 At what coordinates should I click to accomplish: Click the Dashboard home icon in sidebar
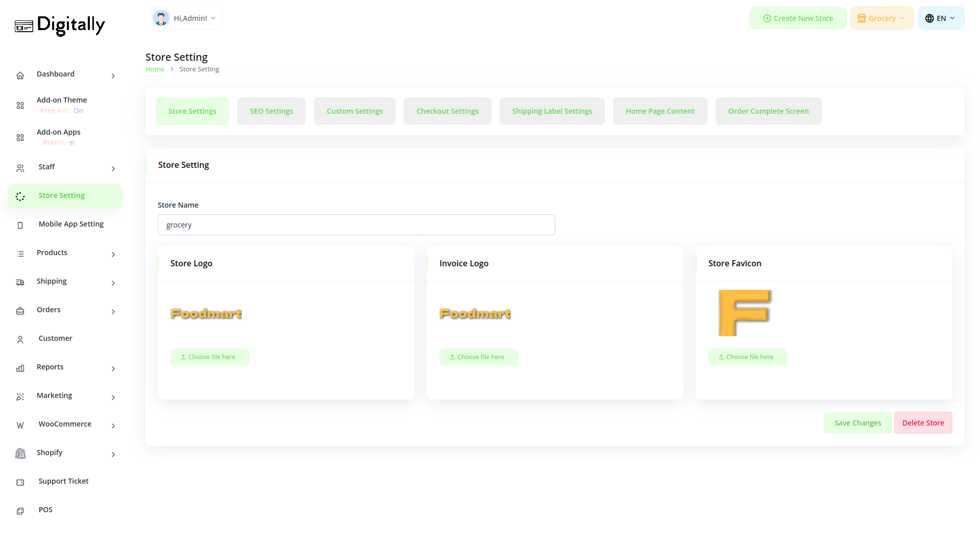pyautogui.click(x=20, y=76)
